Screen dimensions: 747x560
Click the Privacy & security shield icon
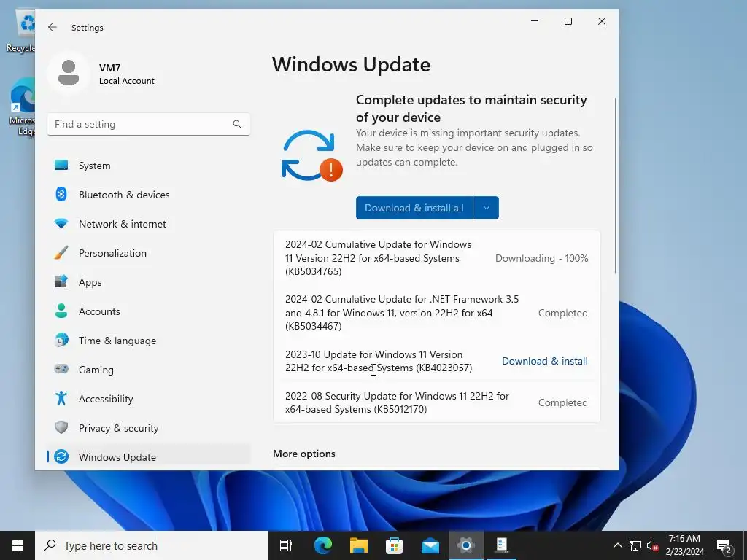(x=61, y=427)
